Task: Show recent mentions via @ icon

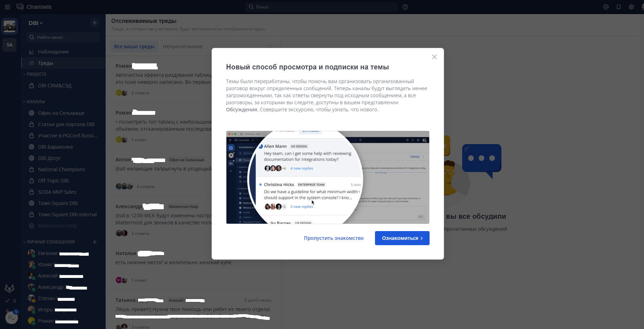Action: [x=606, y=7]
